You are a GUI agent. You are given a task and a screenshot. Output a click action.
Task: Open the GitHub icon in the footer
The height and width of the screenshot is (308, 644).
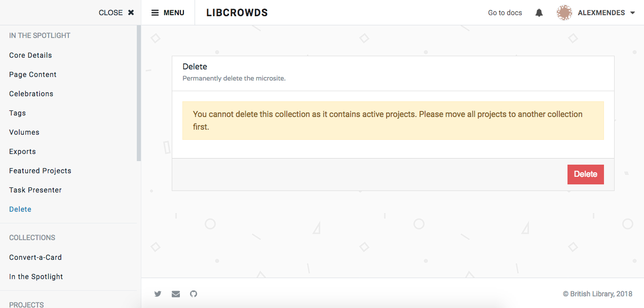[193, 294]
